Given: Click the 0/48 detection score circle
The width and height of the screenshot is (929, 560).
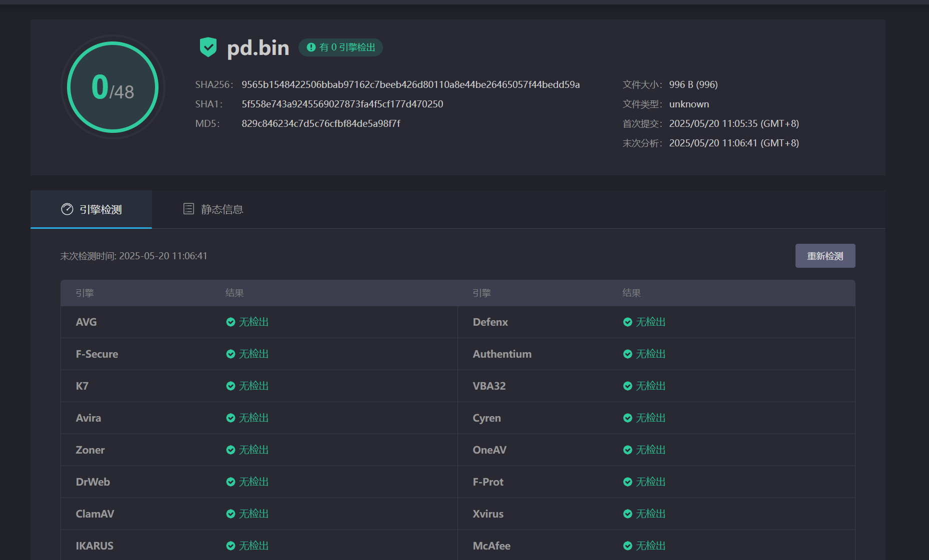Looking at the screenshot, I should click(113, 87).
